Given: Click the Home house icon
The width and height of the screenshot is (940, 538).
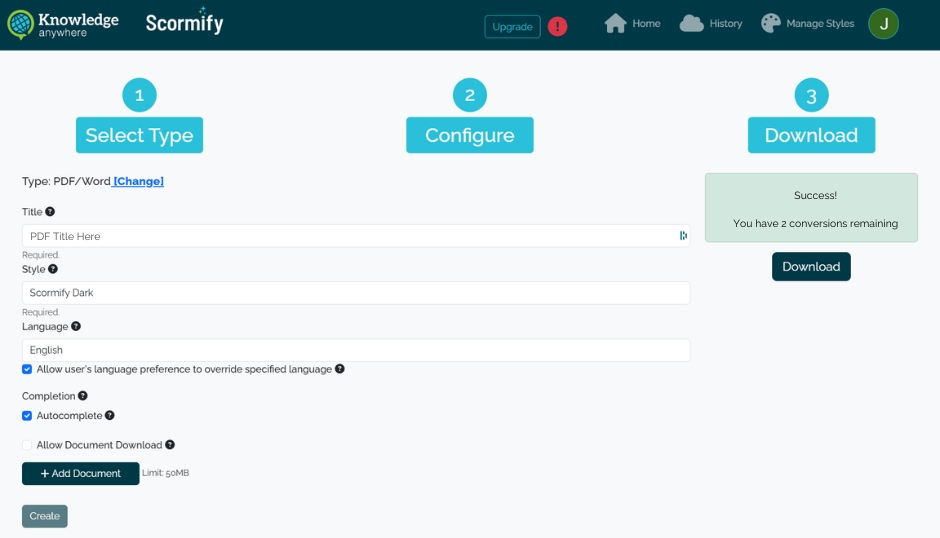Looking at the screenshot, I should [615, 23].
